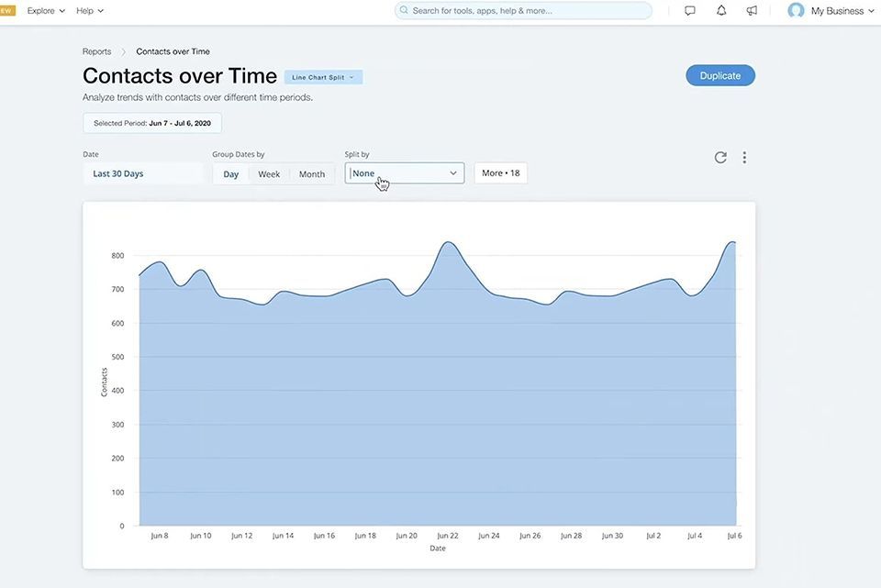Open the three-dot more actions menu
This screenshot has height=588, width=881.
[x=744, y=157]
